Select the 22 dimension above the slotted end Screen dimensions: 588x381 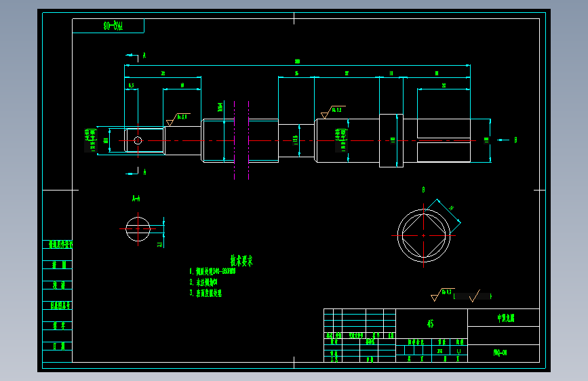click(444, 85)
